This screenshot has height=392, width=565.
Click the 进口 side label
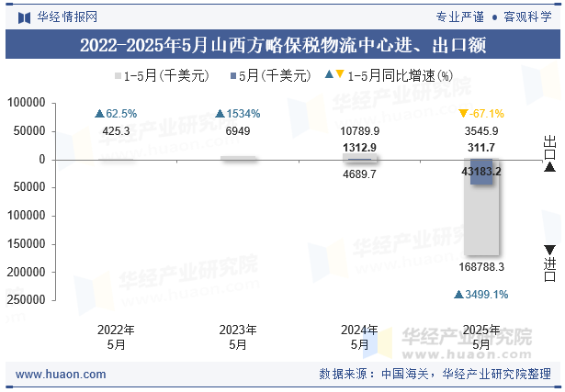pyautogui.click(x=550, y=270)
